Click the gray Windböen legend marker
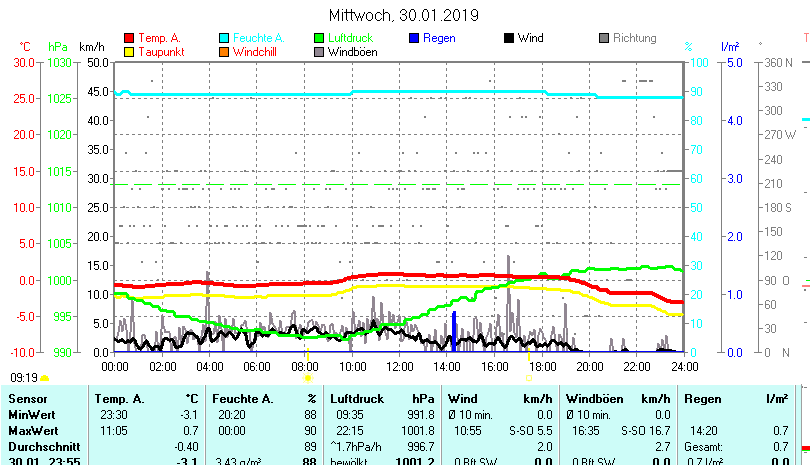 point(319,52)
